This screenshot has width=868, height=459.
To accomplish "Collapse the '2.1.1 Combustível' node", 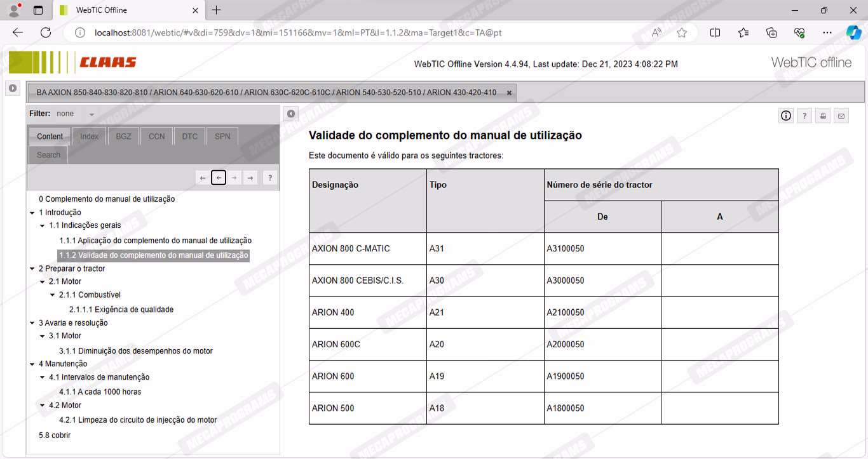I will (53, 295).
